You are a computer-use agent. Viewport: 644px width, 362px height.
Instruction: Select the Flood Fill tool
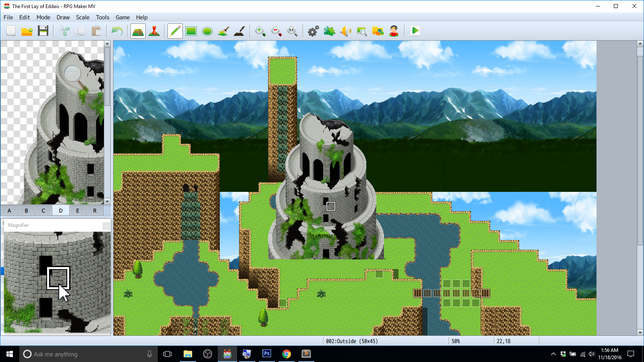click(x=223, y=31)
